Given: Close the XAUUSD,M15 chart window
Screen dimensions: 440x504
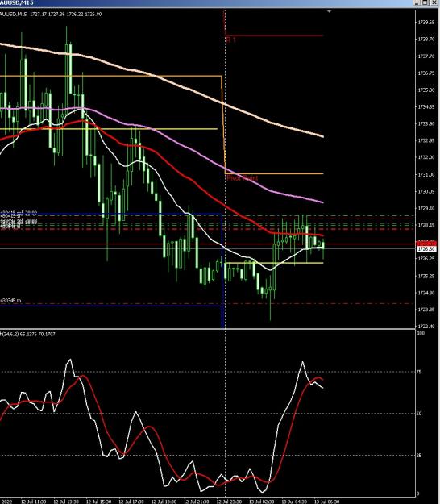Looking at the screenshot, I should [436, 2].
